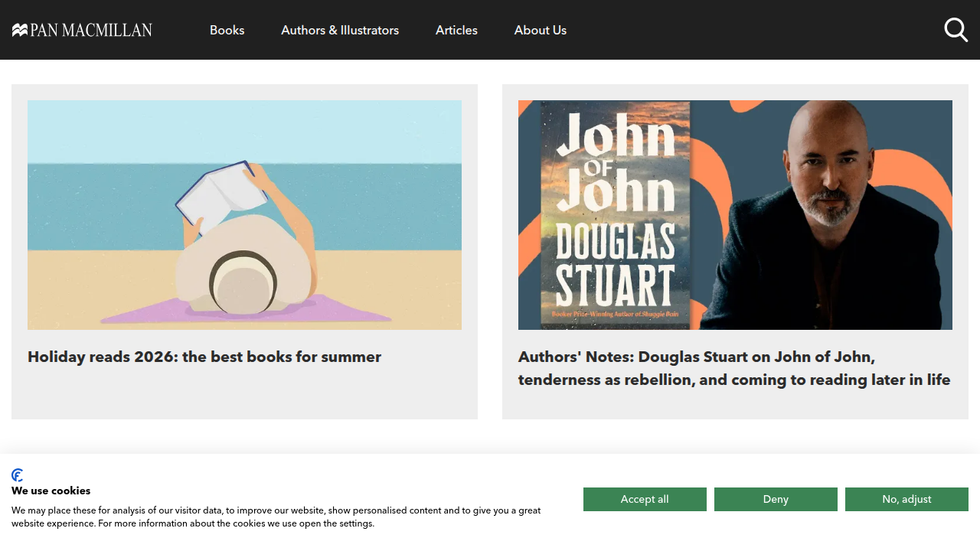980x551 pixels.
Task: Click the Pan Macmillan logo
Action: [82, 30]
